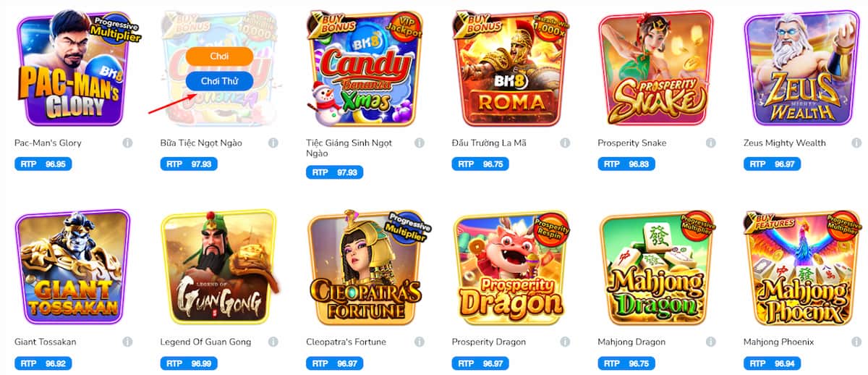Show info for Prosperity Snake

coord(711,143)
